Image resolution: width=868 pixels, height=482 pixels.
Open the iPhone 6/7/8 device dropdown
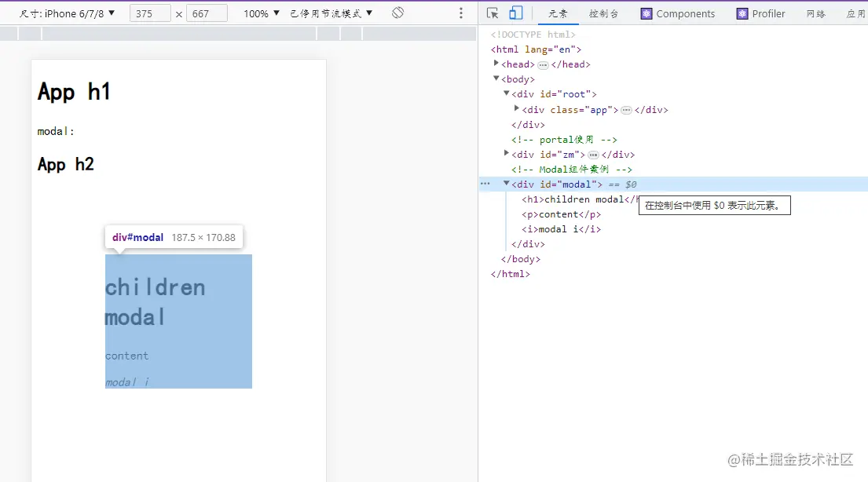tap(67, 13)
